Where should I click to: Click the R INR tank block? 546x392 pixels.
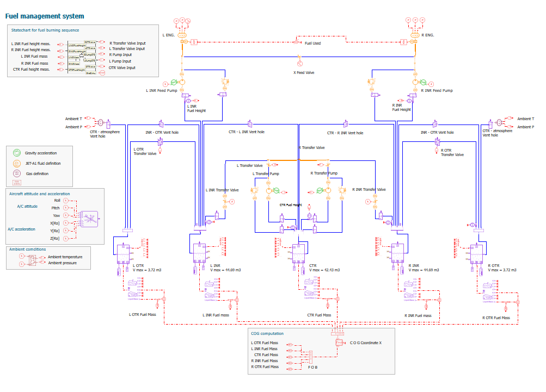coord(398,253)
